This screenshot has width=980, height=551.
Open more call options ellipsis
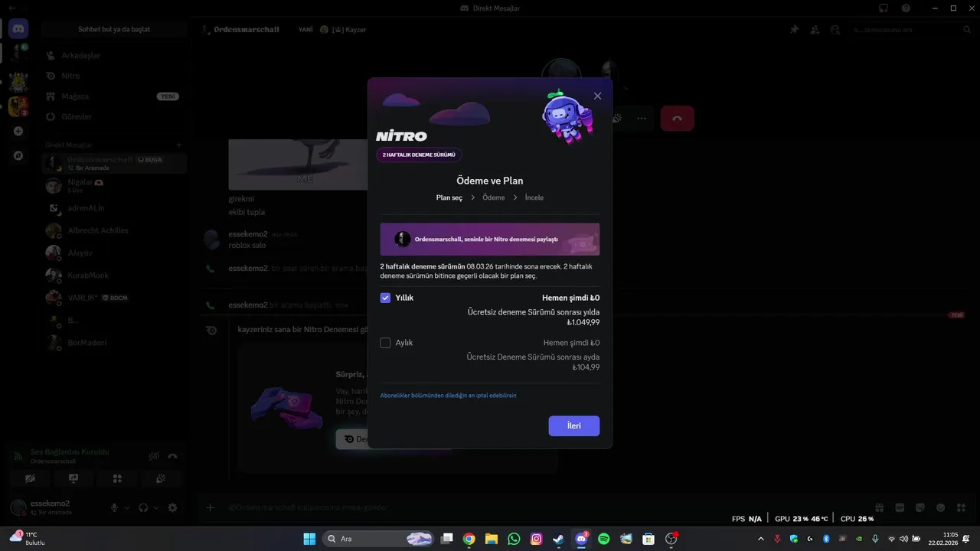(x=641, y=119)
